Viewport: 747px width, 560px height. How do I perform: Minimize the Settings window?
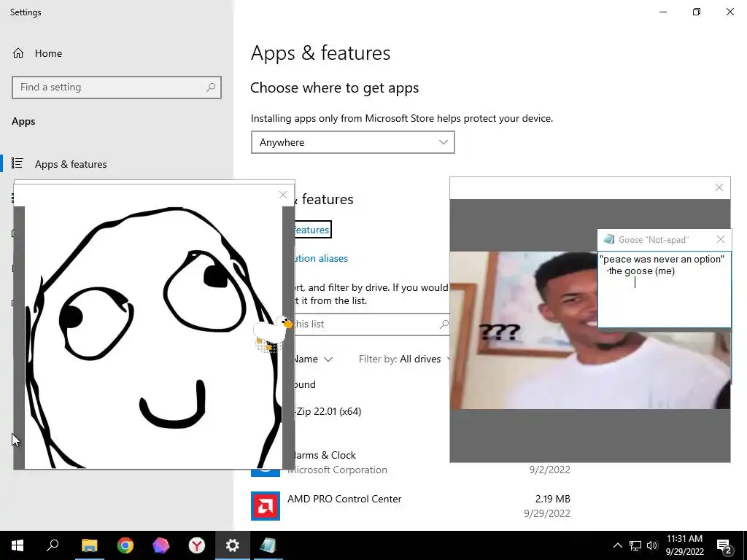(663, 12)
